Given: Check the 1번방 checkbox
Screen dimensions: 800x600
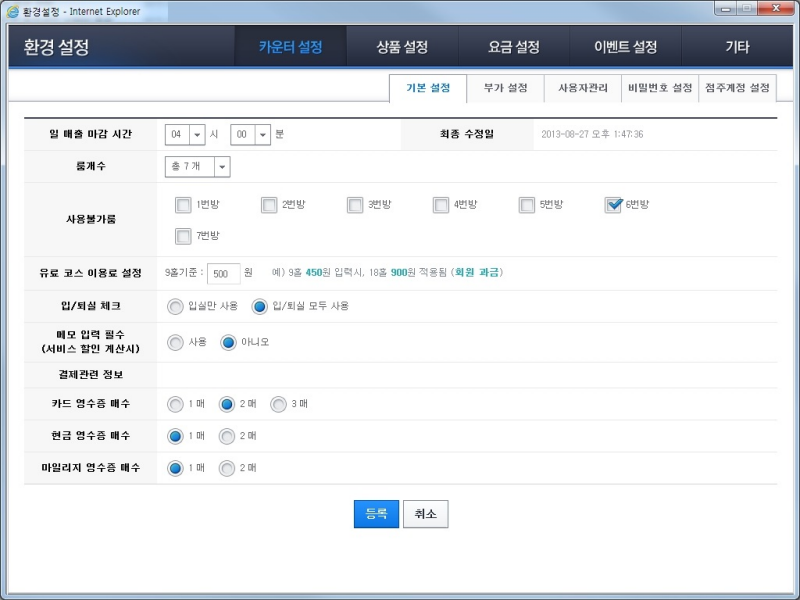Looking at the screenshot, I should pyautogui.click(x=182, y=204).
